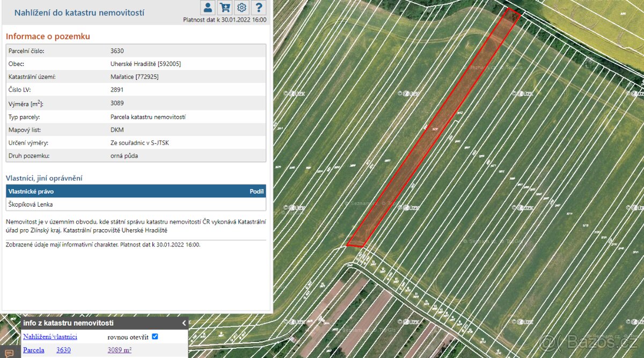The image size is (644, 358).
Task: Open the 'Nahlížení/vlastníci' link
Action: [50, 337]
